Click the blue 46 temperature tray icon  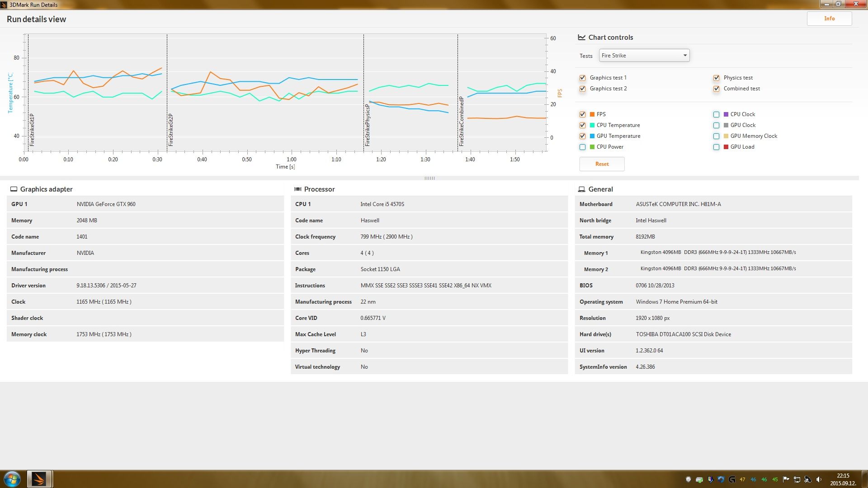[753, 479]
